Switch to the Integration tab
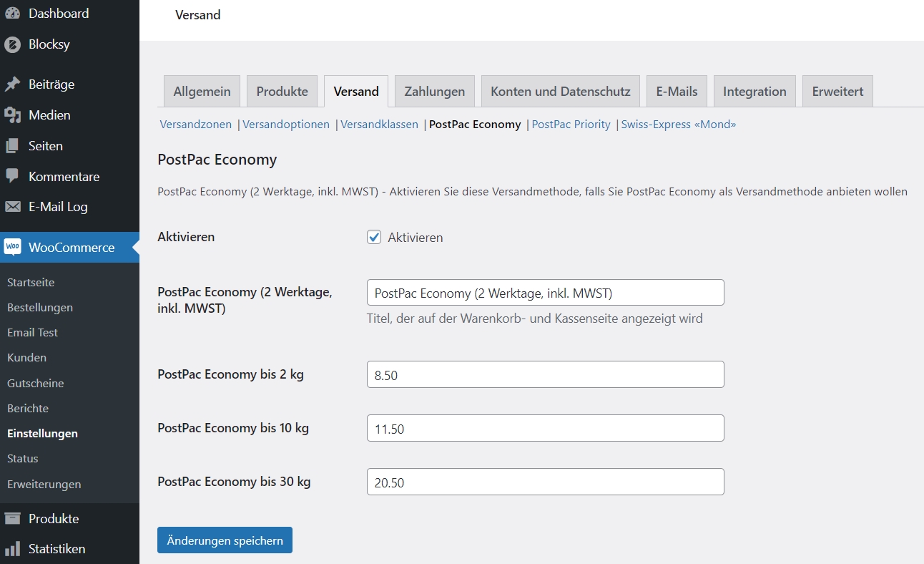This screenshot has width=924, height=564. (755, 91)
